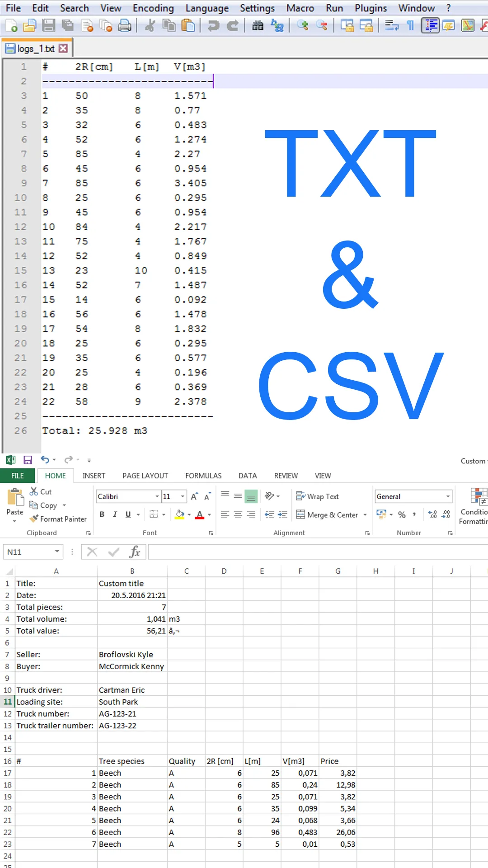The width and height of the screenshot is (488, 868).
Task: Click New file icon in Notepad++ toolbar
Action: point(11,26)
